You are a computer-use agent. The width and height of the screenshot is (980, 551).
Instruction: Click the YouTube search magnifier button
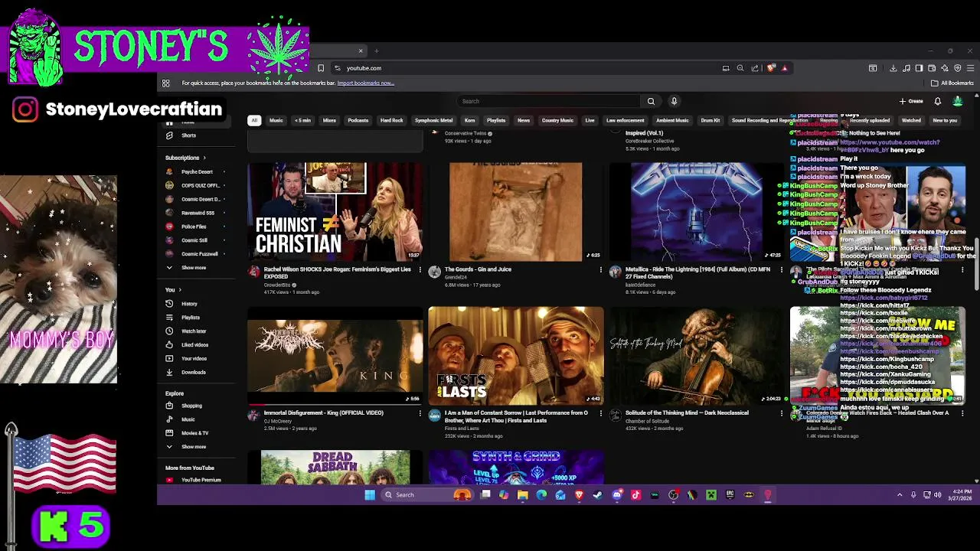tap(651, 101)
